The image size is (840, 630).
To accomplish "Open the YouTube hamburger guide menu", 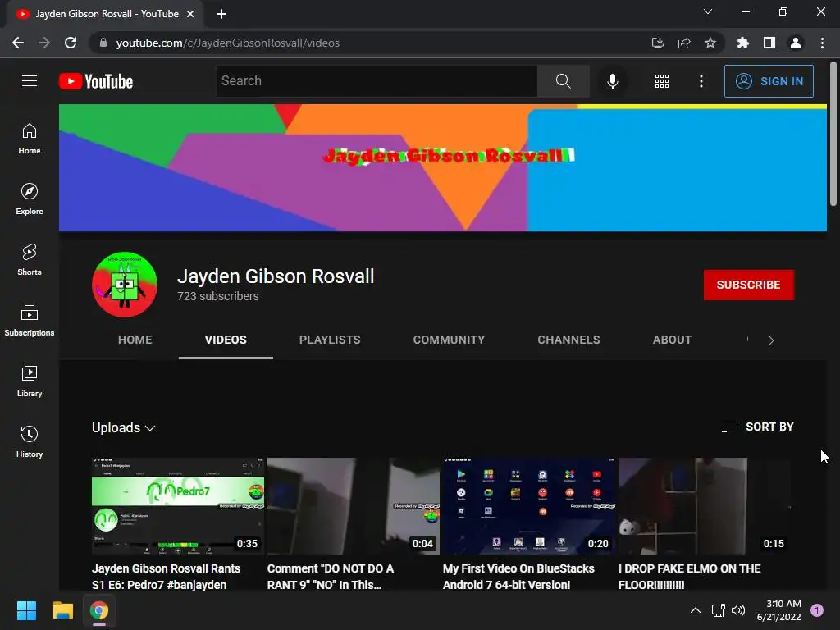I will pyautogui.click(x=30, y=81).
